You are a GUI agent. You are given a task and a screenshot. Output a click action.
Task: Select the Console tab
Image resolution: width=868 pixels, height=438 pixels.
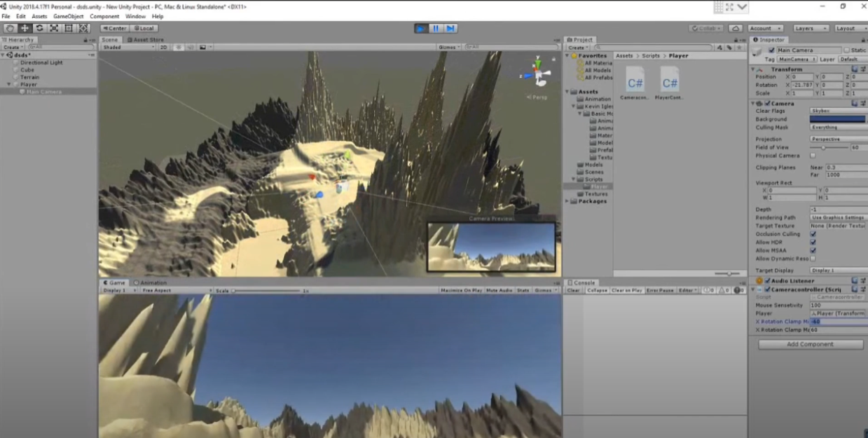(581, 283)
